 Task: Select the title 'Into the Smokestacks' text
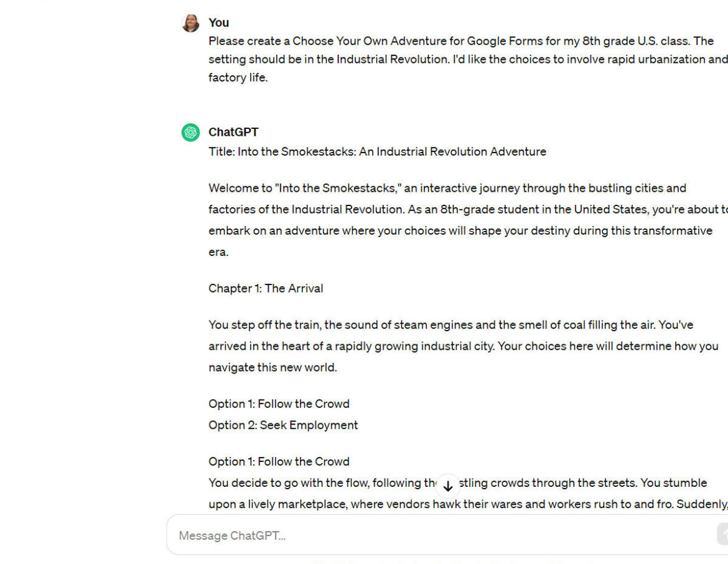(x=377, y=151)
